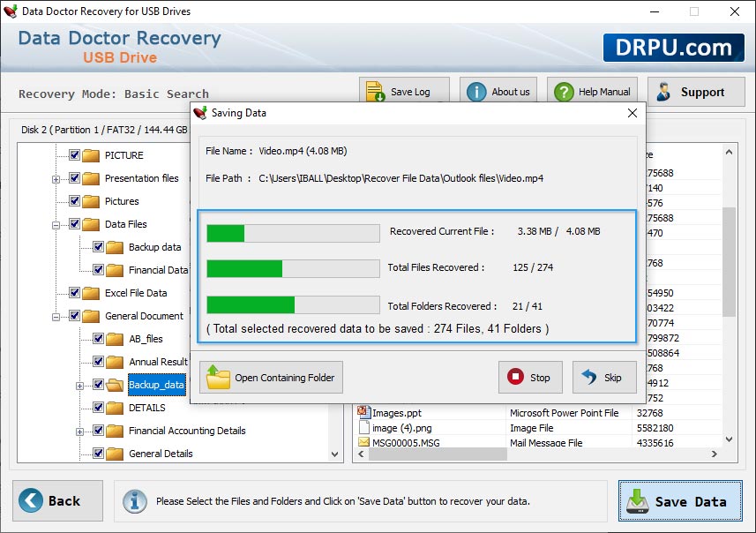Click the Microsoft Power Point File cell
This screenshot has height=533, width=756.
pyautogui.click(x=564, y=413)
